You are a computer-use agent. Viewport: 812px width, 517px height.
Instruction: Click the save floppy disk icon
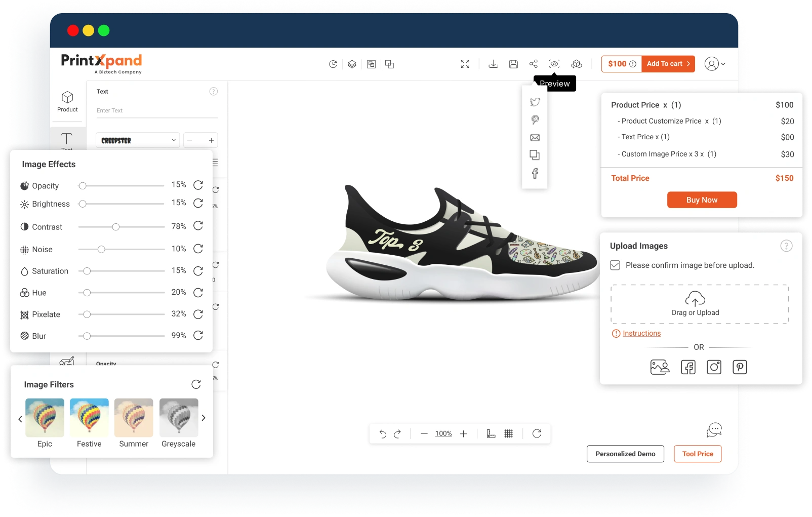513,64
